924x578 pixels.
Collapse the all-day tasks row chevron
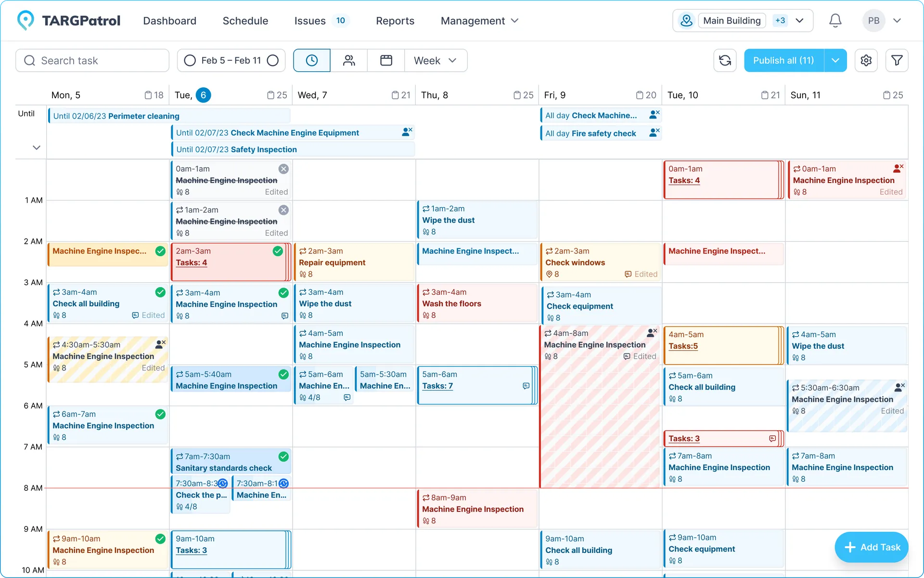click(36, 147)
